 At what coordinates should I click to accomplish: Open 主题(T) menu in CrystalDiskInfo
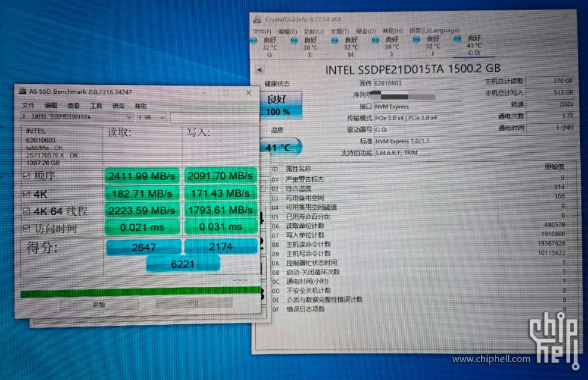(339, 31)
